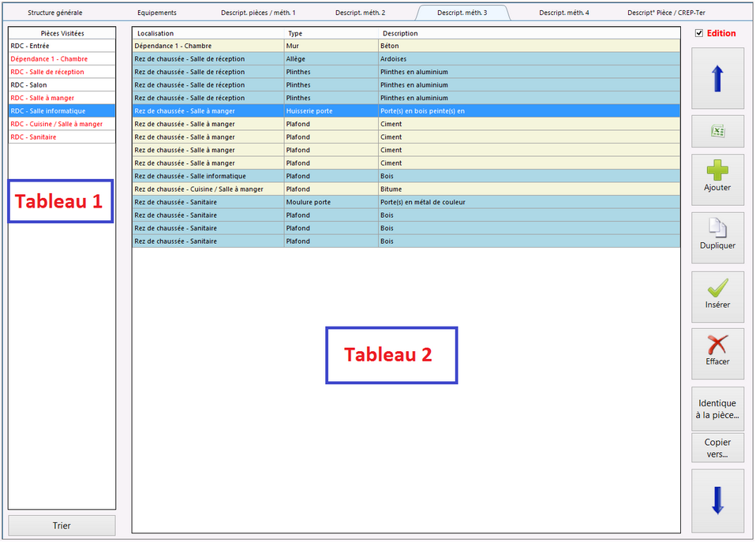
Task: Click the blue down arrow button
Action: pos(717,500)
